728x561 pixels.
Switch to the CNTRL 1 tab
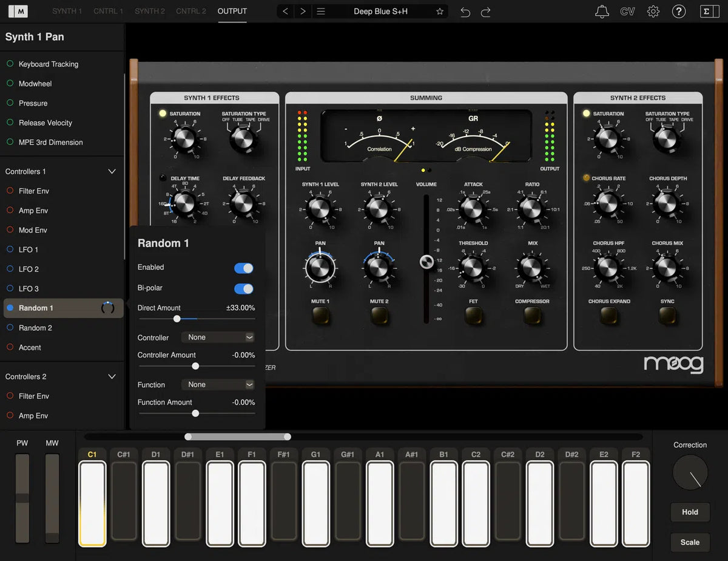pos(108,11)
